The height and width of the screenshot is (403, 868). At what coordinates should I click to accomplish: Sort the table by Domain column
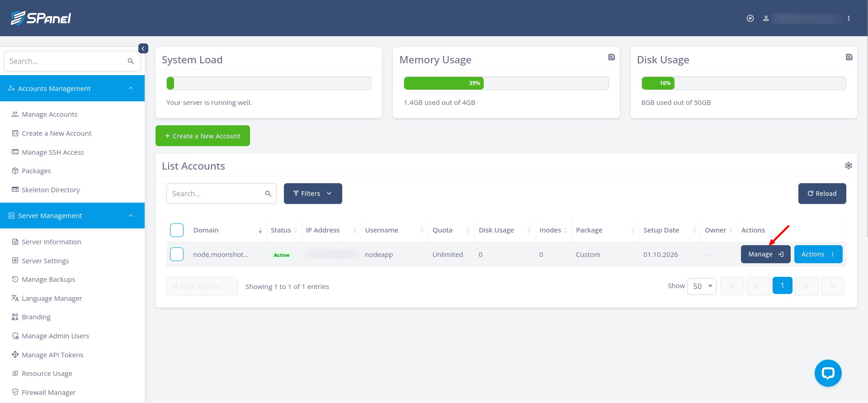(228, 230)
